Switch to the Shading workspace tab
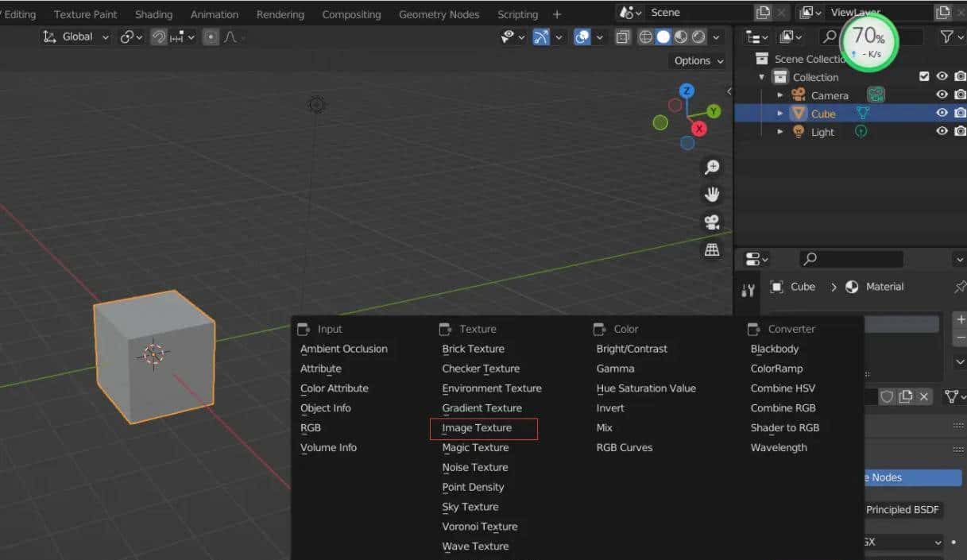The height and width of the screenshot is (560, 967). (153, 14)
